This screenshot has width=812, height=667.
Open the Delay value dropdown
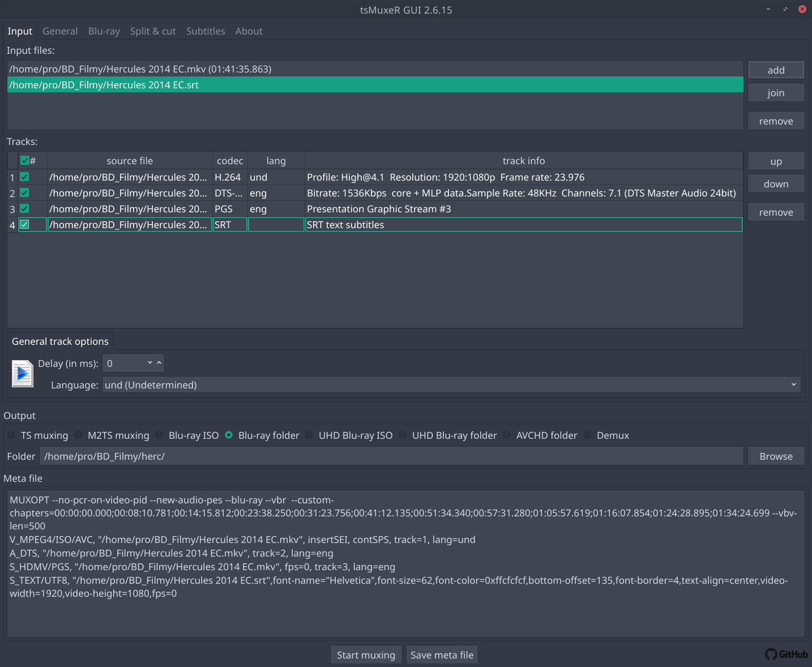click(149, 362)
